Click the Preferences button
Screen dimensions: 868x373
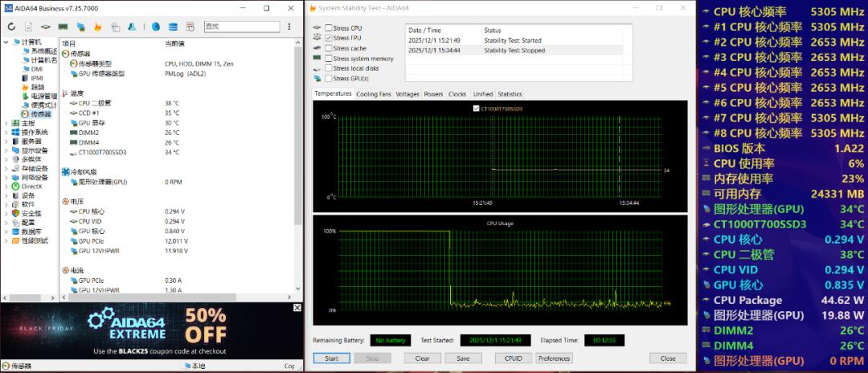point(554,359)
